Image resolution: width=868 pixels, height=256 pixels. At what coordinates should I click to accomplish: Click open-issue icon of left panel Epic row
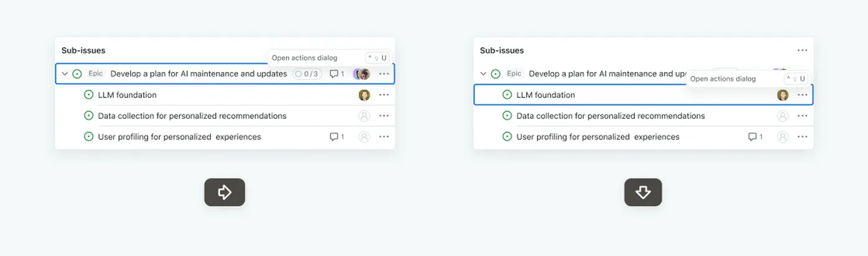click(77, 74)
